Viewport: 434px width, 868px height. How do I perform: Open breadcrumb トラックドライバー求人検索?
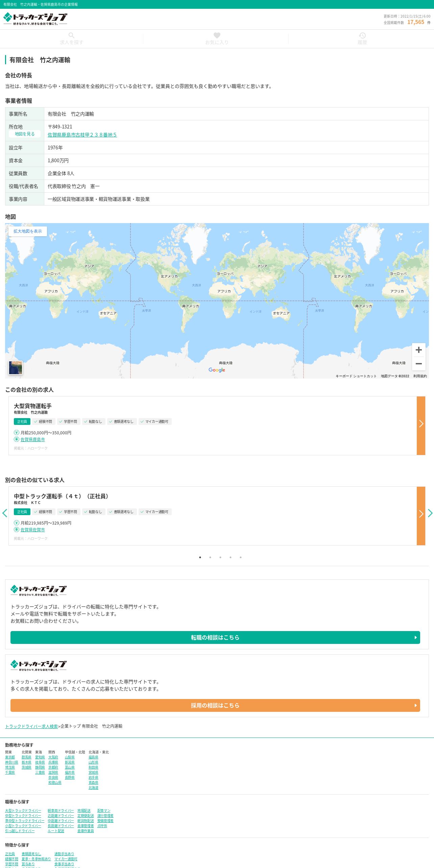point(31,726)
